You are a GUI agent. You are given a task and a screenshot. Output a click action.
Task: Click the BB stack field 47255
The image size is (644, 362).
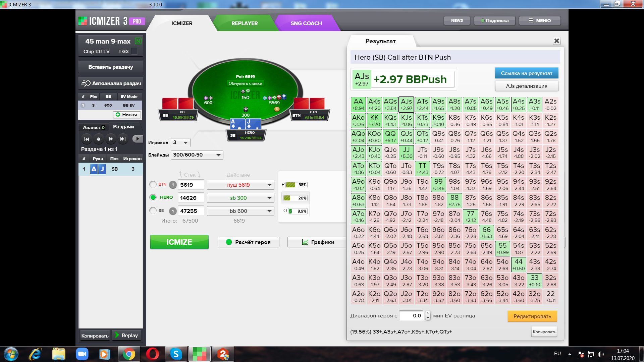[x=191, y=211]
